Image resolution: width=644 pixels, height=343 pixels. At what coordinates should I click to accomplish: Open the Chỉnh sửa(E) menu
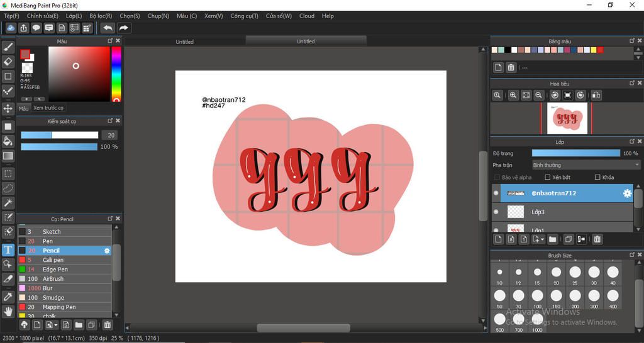point(43,16)
